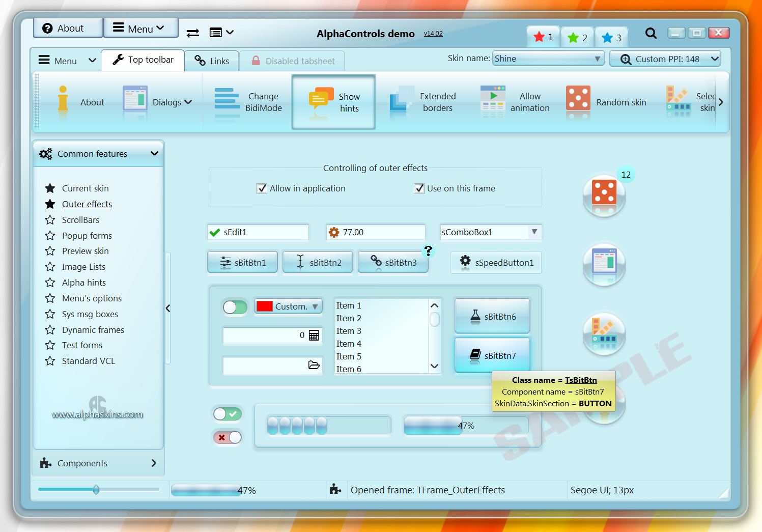This screenshot has width=762, height=532.
Task: Collapse the side panel with the left arrow
Action: tap(168, 308)
